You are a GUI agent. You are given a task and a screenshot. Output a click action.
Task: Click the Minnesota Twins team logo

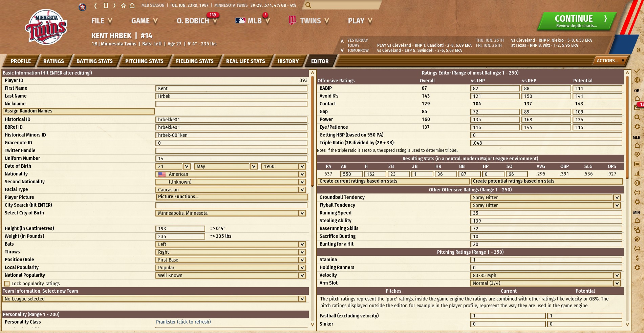tap(46, 27)
